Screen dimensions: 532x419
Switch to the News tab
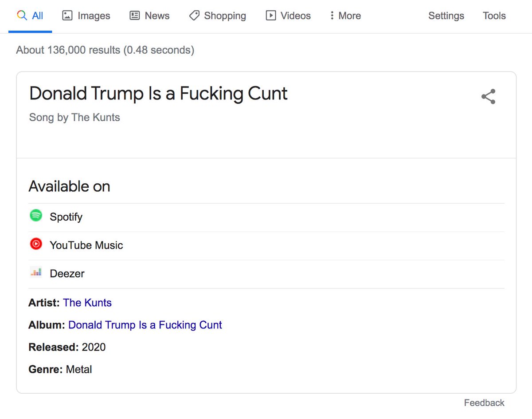tap(149, 16)
